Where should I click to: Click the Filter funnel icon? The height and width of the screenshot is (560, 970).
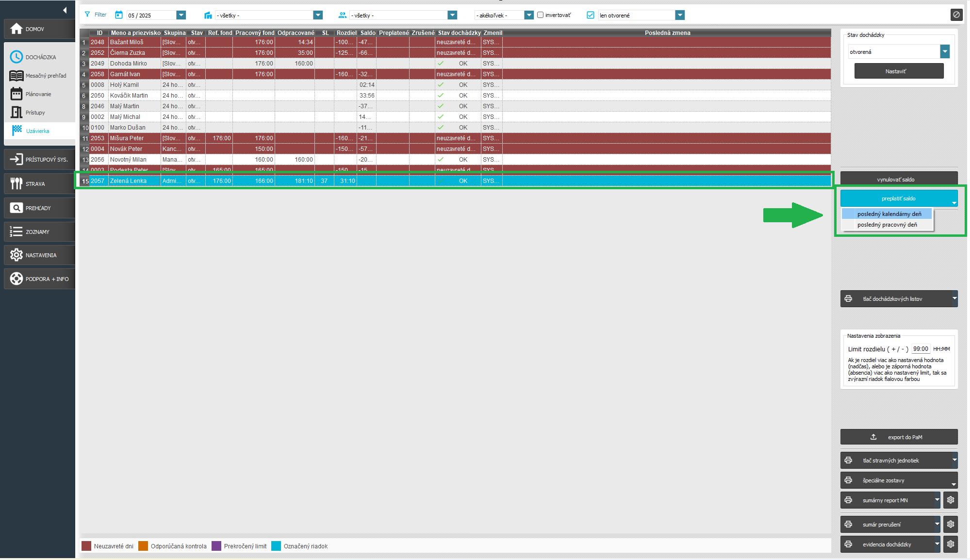pyautogui.click(x=87, y=15)
